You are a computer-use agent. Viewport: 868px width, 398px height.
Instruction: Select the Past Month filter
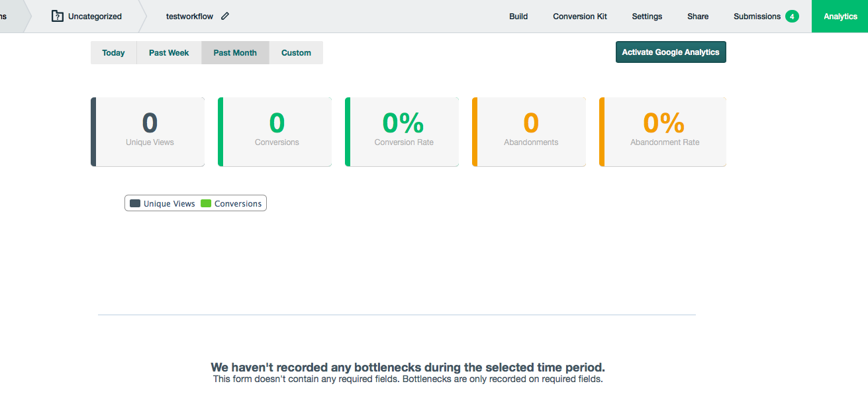(x=235, y=53)
